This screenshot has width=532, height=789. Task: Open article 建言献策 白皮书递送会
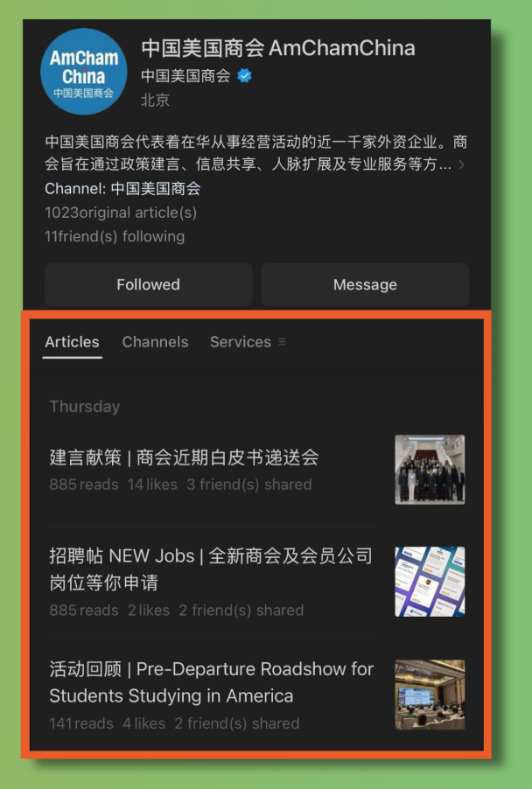click(x=185, y=457)
